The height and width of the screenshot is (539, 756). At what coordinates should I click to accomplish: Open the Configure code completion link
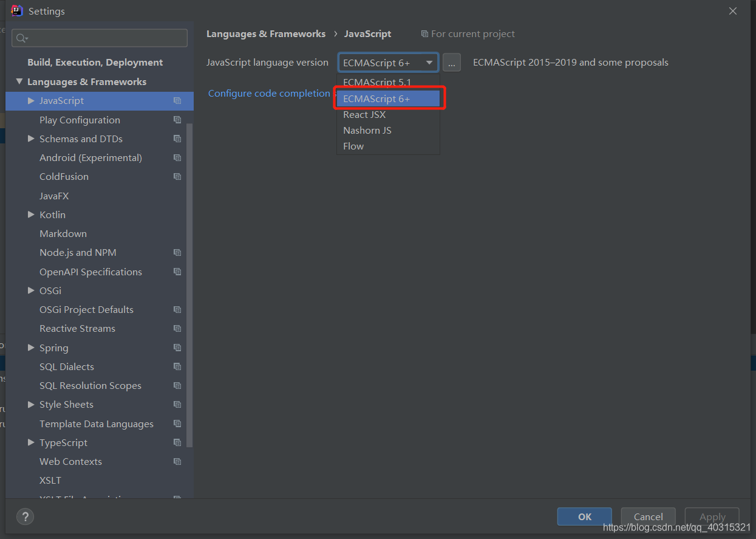269,93
